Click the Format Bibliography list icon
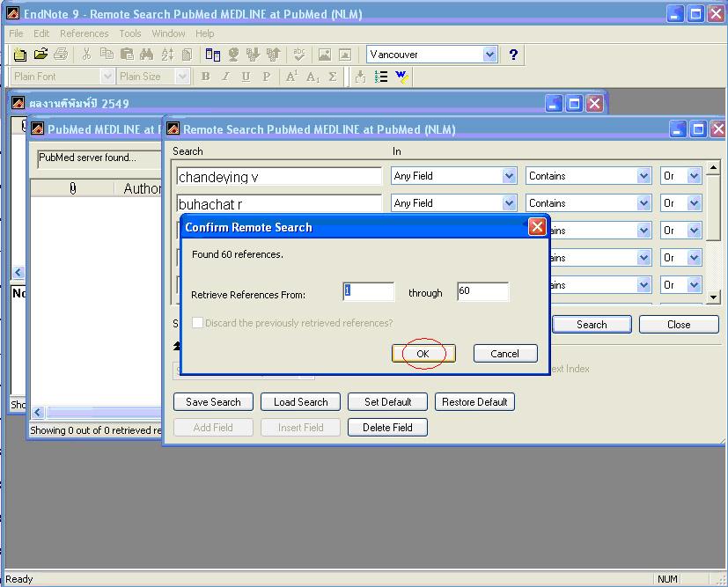This screenshot has height=587, width=728. click(x=381, y=77)
